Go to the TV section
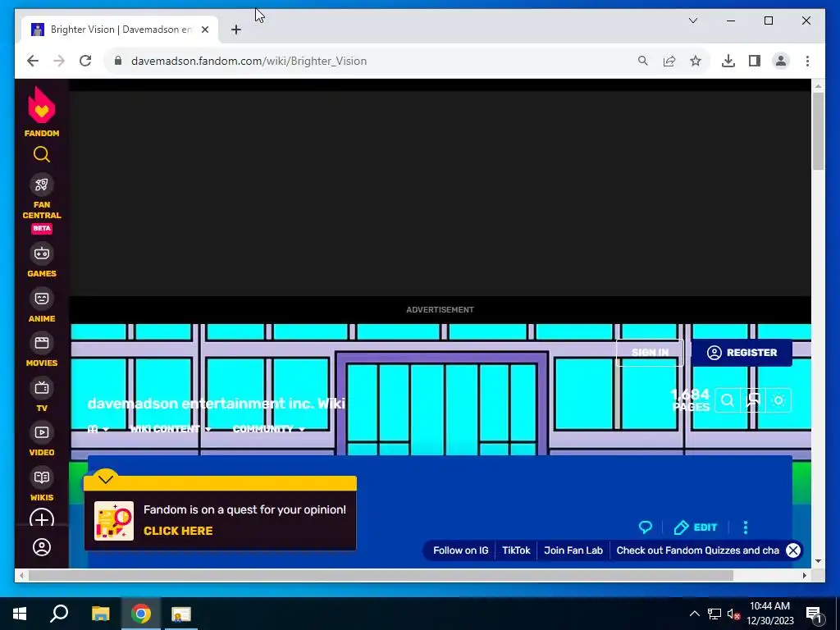 pyautogui.click(x=42, y=396)
